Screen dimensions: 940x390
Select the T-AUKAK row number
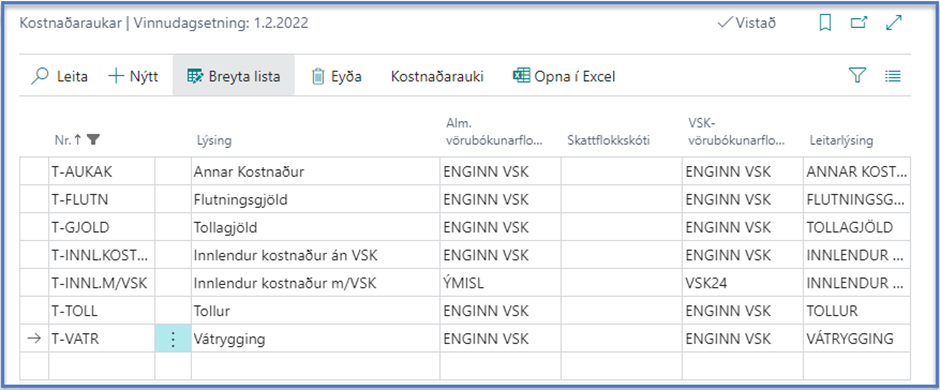pos(102,172)
